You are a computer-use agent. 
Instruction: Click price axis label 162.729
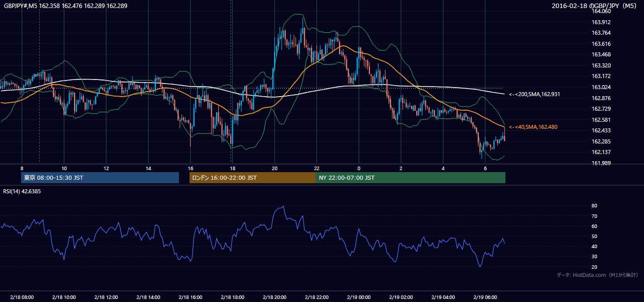click(x=601, y=109)
